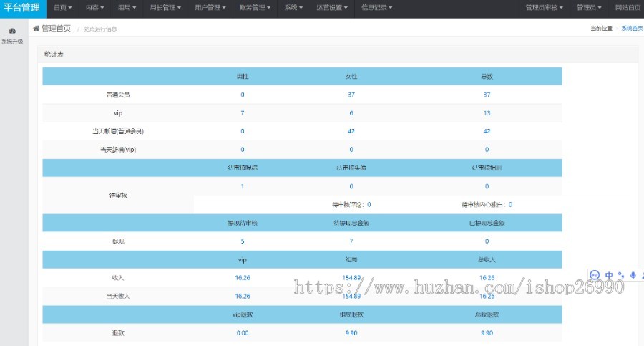Viewport: 644px width, 346px height.
Task: Click pending nickname review count 1
Action: tap(243, 186)
